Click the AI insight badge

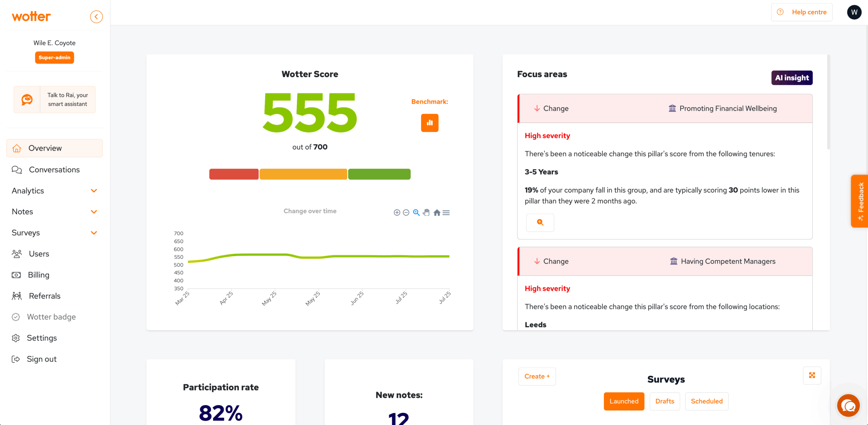point(792,78)
